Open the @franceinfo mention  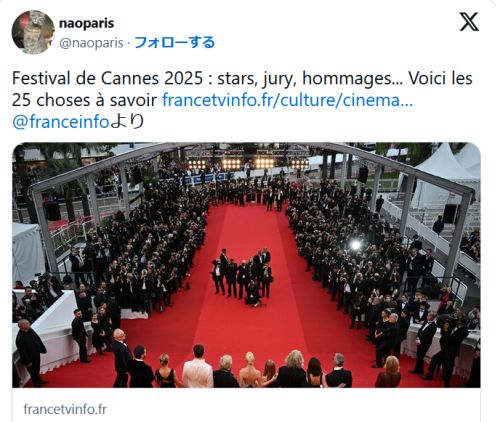pyautogui.click(x=61, y=122)
